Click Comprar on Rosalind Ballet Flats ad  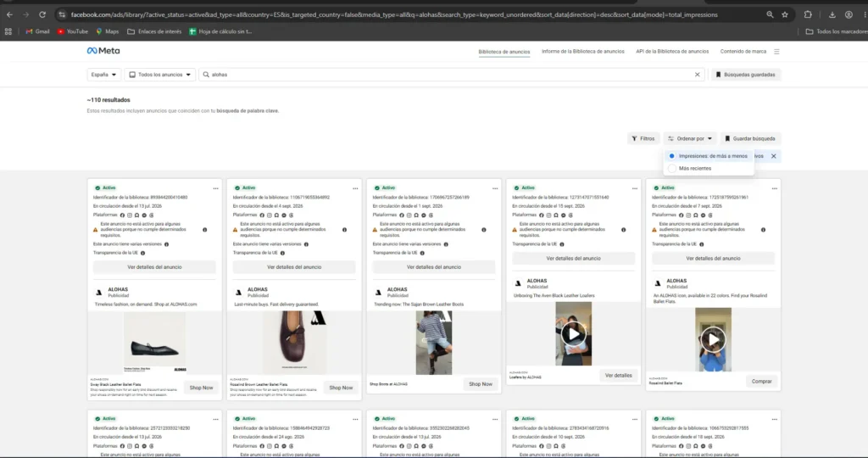761,381
